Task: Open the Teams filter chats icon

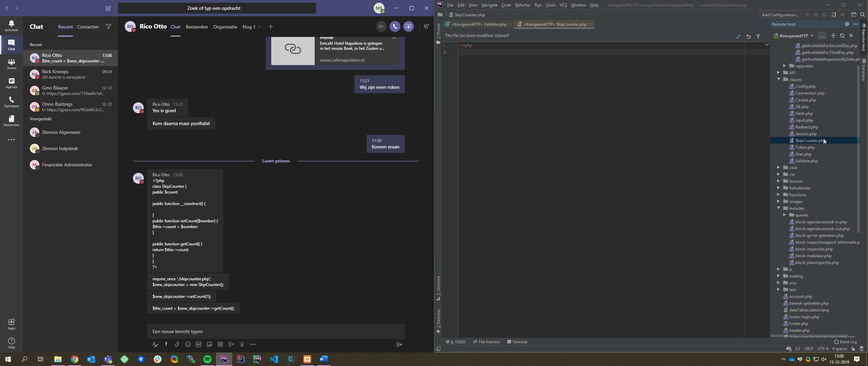Action: click(x=108, y=27)
